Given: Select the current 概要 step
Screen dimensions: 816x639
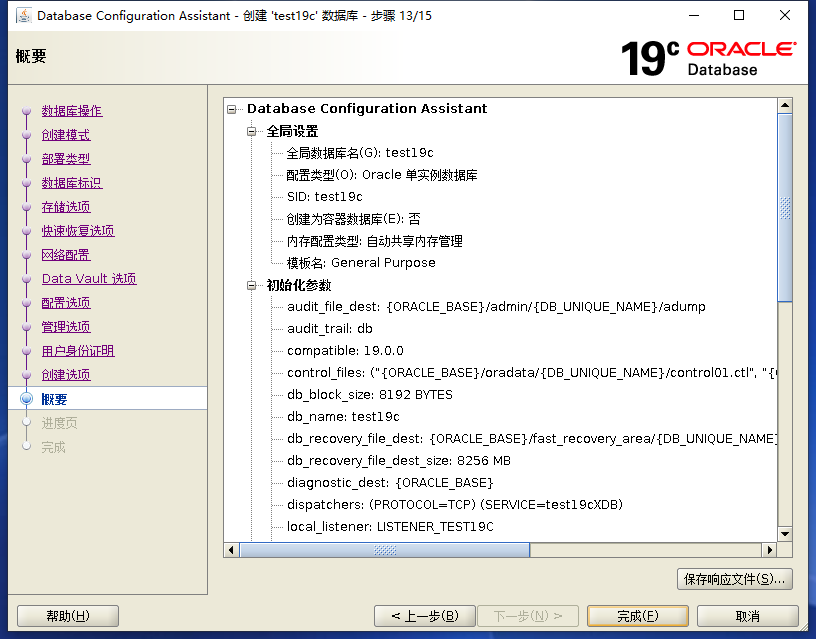Looking at the screenshot, I should 54,399.
